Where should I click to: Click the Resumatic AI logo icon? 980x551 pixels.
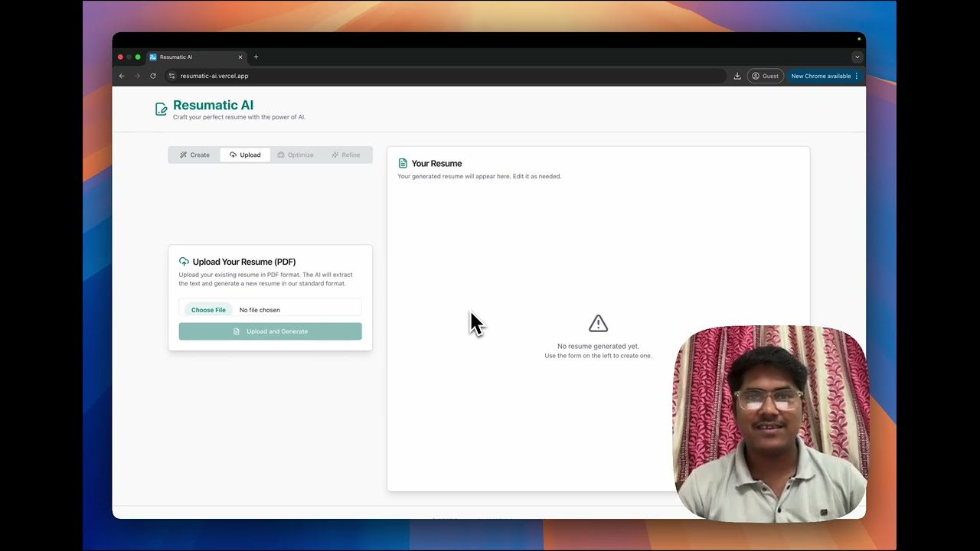coord(161,109)
